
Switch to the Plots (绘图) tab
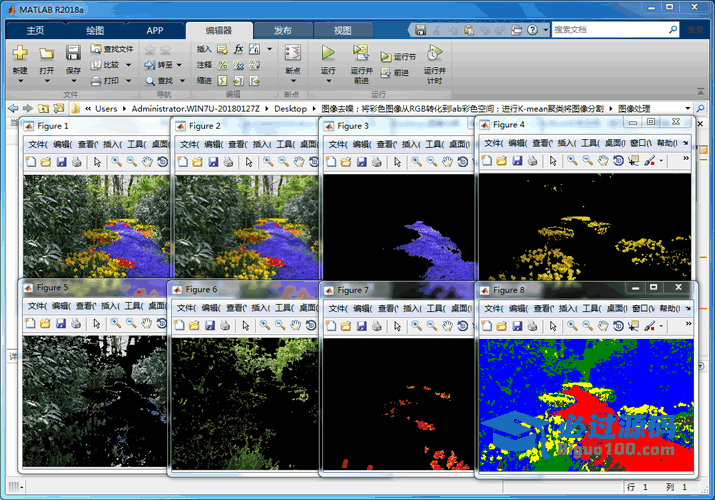95,31
